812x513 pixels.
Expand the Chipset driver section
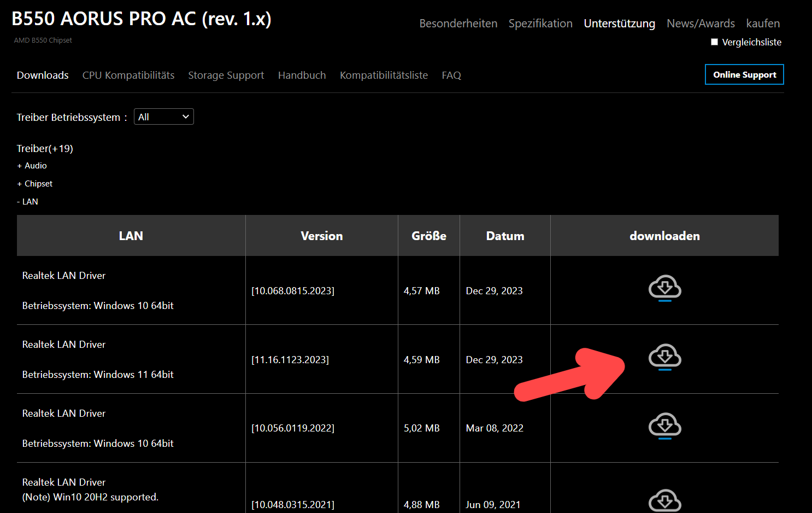pyautogui.click(x=34, y=184)
